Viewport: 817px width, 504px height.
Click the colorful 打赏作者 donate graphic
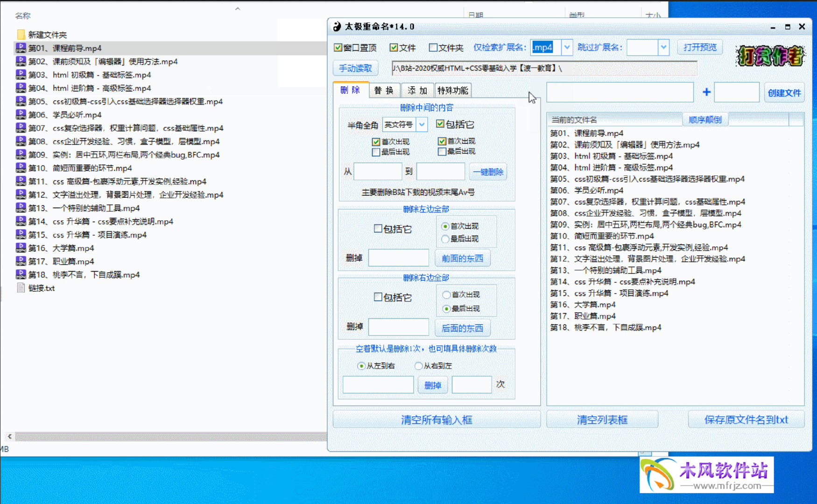(x=770, y=56)
